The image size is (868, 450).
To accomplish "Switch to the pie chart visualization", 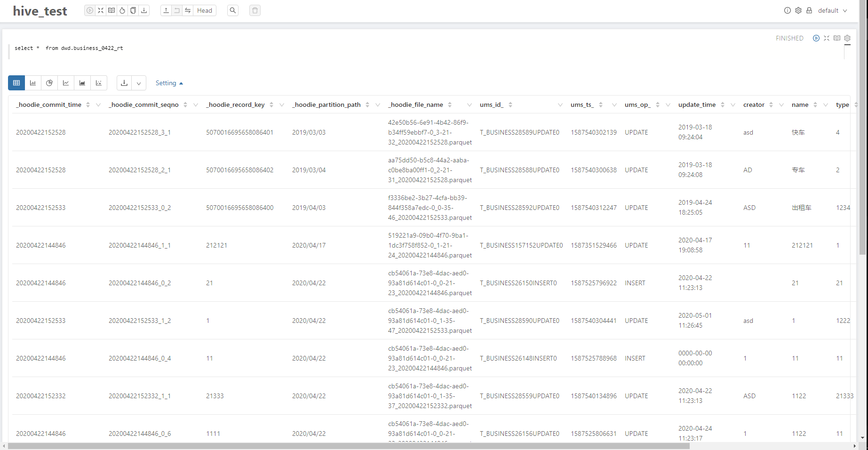I will coord(49,83).
